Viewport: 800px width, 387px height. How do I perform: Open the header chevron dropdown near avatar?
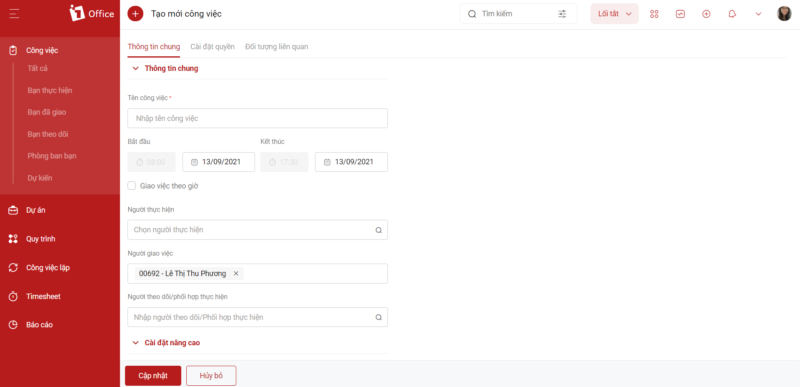click(x=758, y=14)
